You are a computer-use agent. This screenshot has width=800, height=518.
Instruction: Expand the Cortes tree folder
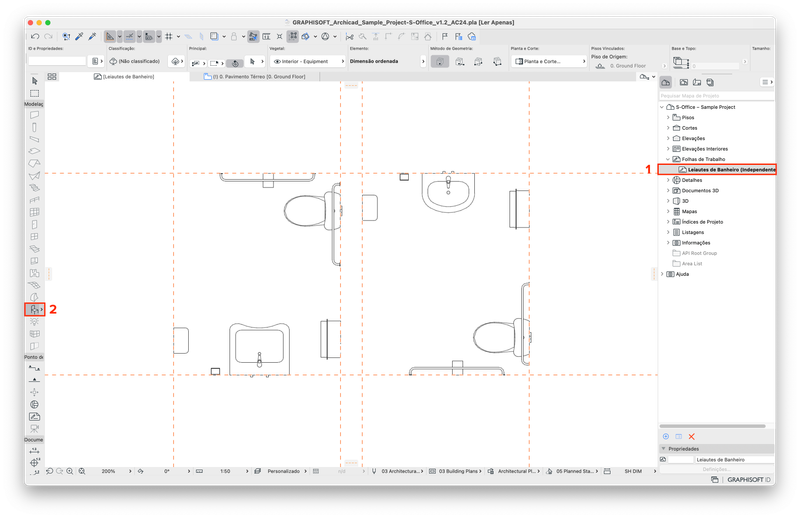(668, 128)
